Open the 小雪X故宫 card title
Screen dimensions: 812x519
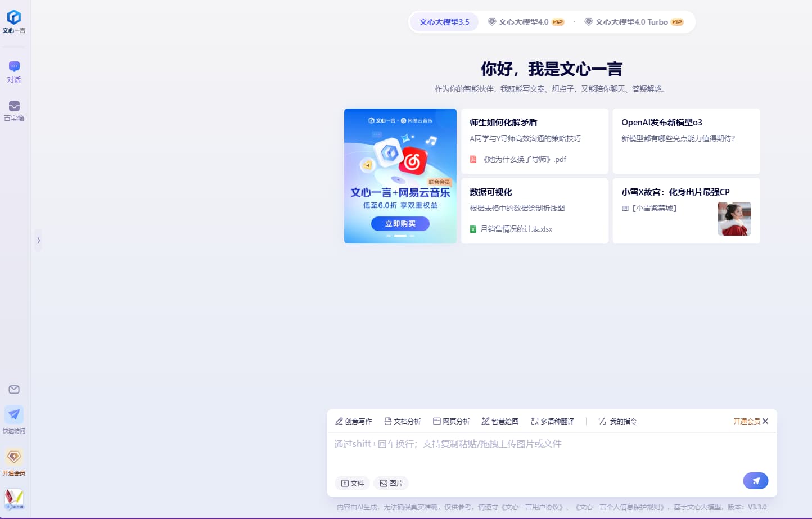click(x=675, y=192)
